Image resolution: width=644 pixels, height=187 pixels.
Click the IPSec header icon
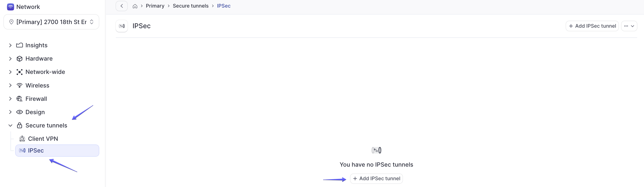click(x=122, y=26)
